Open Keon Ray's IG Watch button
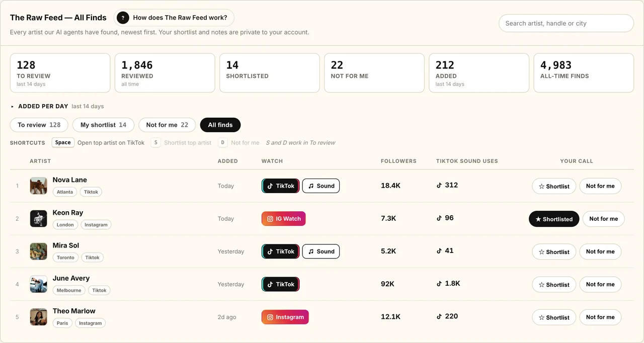The height and width of the screenshot is (343, 644). tap(284, 219)
